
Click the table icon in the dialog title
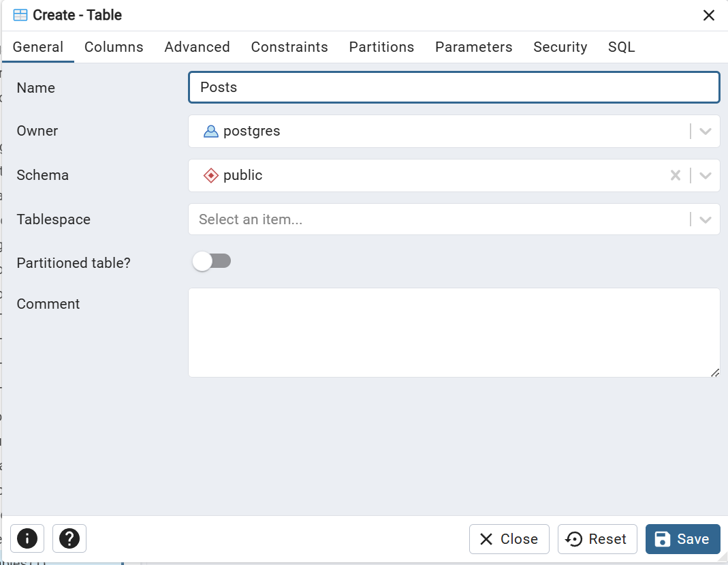pyautogui.click(x=20, y=15)
